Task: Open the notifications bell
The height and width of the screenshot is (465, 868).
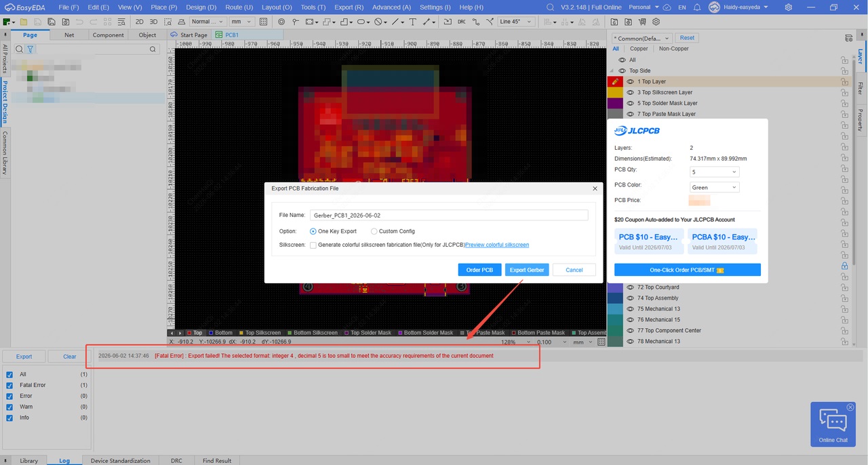Action: [x=698, y=7]
